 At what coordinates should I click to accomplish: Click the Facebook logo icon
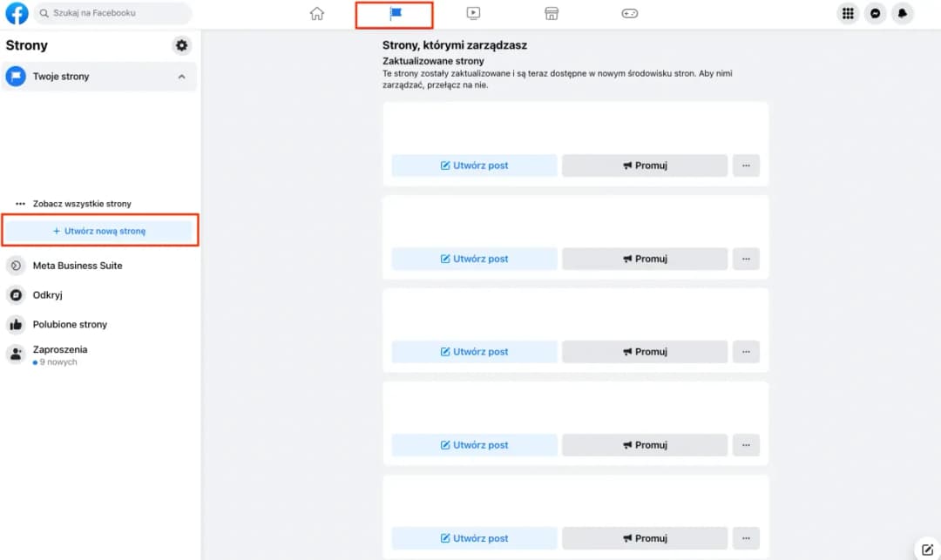(x=17, y=14)
